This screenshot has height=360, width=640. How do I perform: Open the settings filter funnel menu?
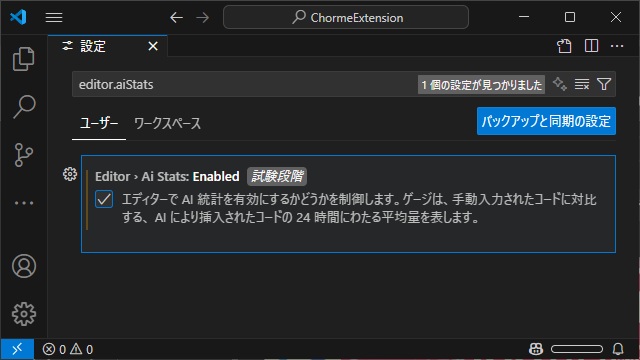604,84
